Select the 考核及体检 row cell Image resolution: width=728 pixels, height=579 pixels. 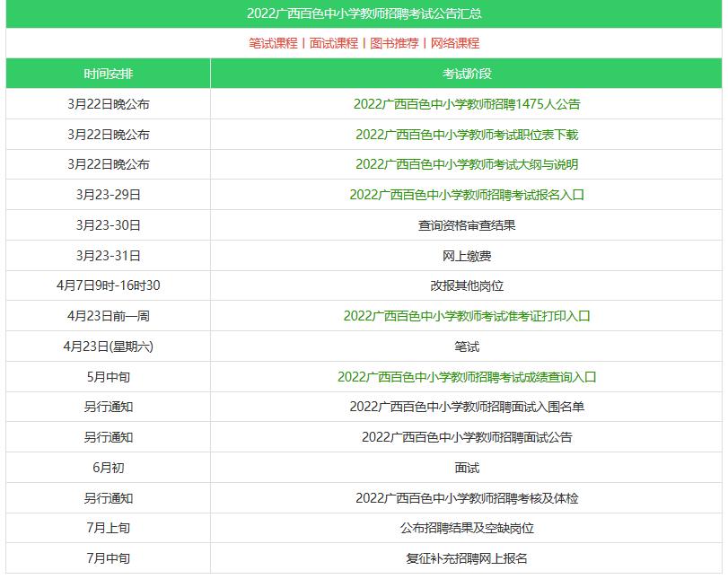point(468,498)
